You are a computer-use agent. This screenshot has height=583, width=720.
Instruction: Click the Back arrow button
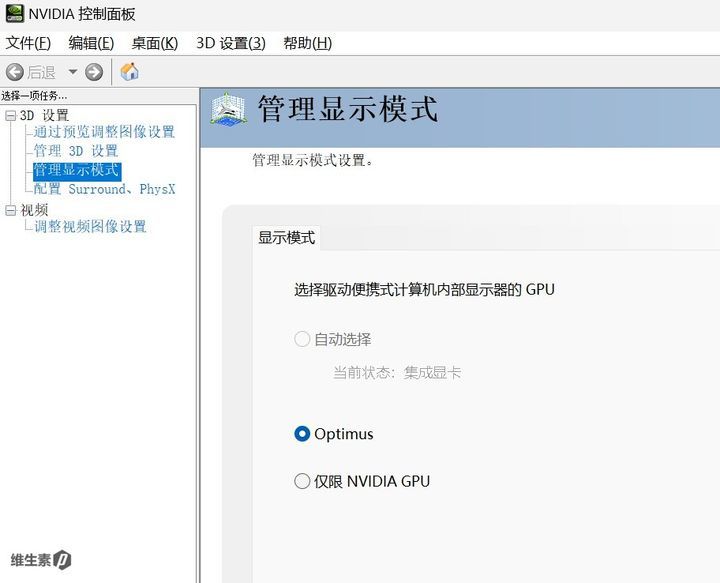point(15,72)
